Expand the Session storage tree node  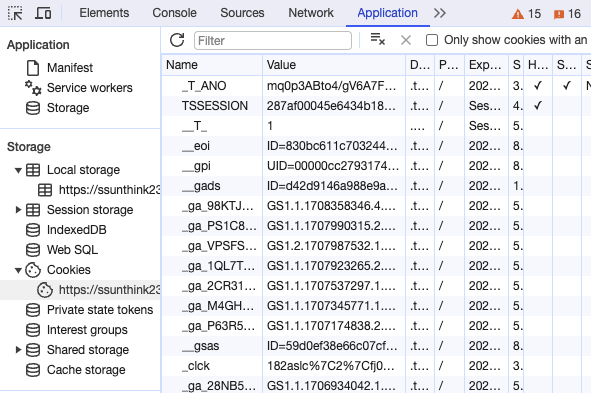click(x=18, y=210)
